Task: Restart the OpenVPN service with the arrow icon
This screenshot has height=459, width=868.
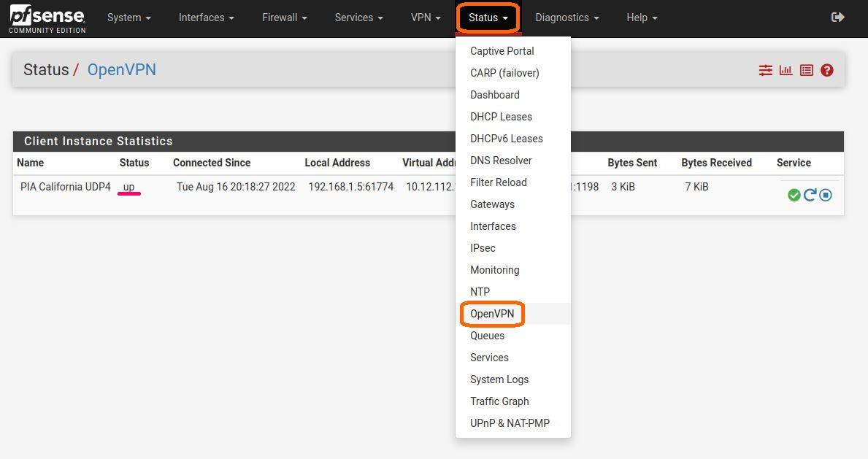Action: click(810, 195)
